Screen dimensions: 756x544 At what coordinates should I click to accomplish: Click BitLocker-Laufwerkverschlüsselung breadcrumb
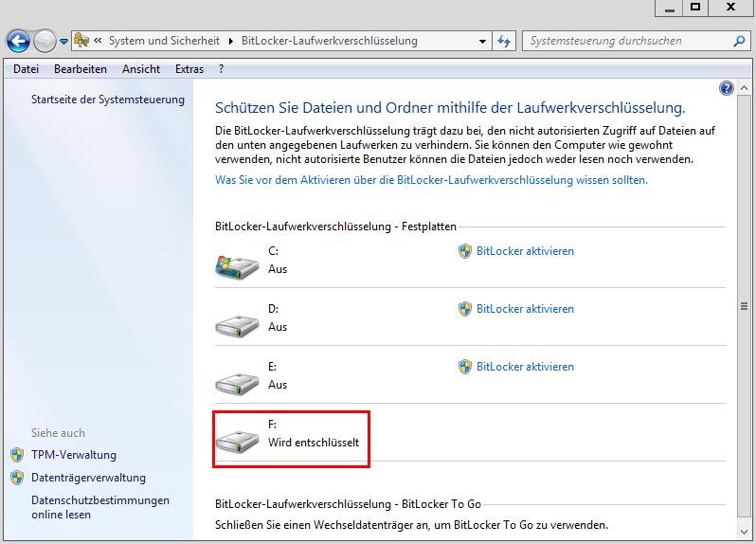pyautogui.click(x=330, y=41)
